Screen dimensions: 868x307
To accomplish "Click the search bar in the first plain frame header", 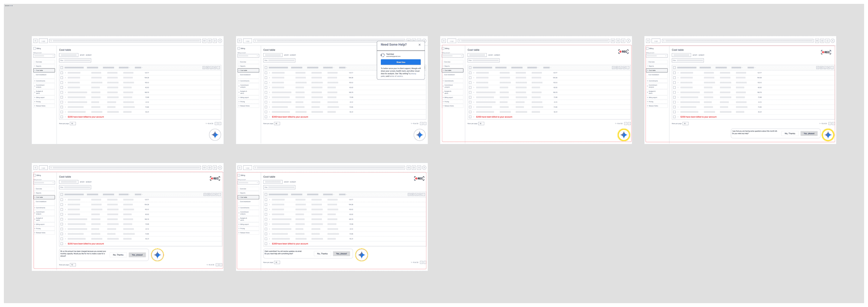I will 125,41.
